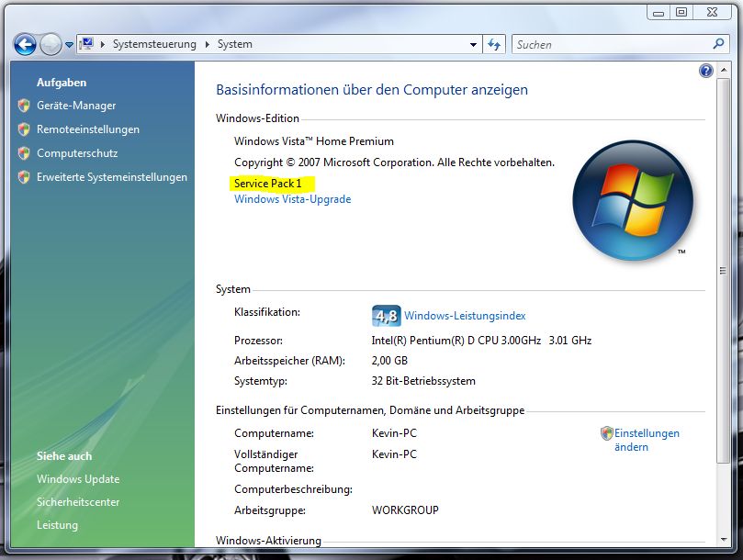Click Windows Vista Home Premium text
This screenshot has width=743, height=560.
point(314,141)
